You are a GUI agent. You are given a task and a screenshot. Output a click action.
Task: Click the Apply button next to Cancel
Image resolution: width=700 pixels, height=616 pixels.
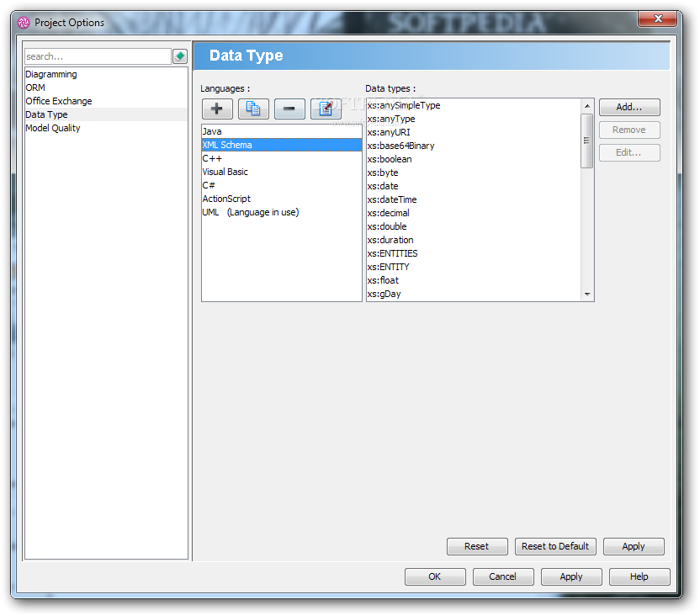coord(571,576)
